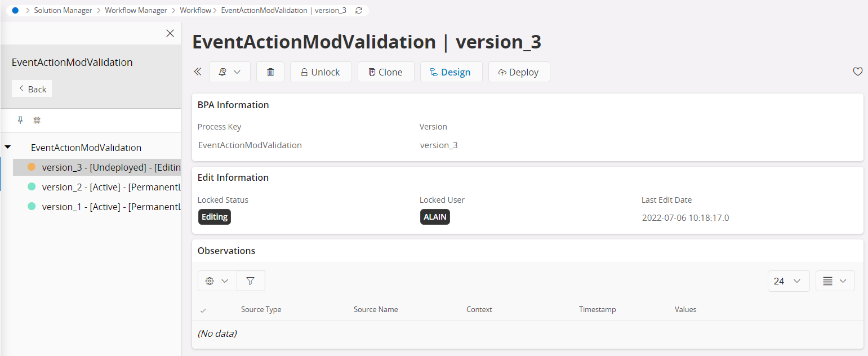This screenshot has height=356, width=868.
Task: Open the Observations filter icon
Action: point(251,281)
